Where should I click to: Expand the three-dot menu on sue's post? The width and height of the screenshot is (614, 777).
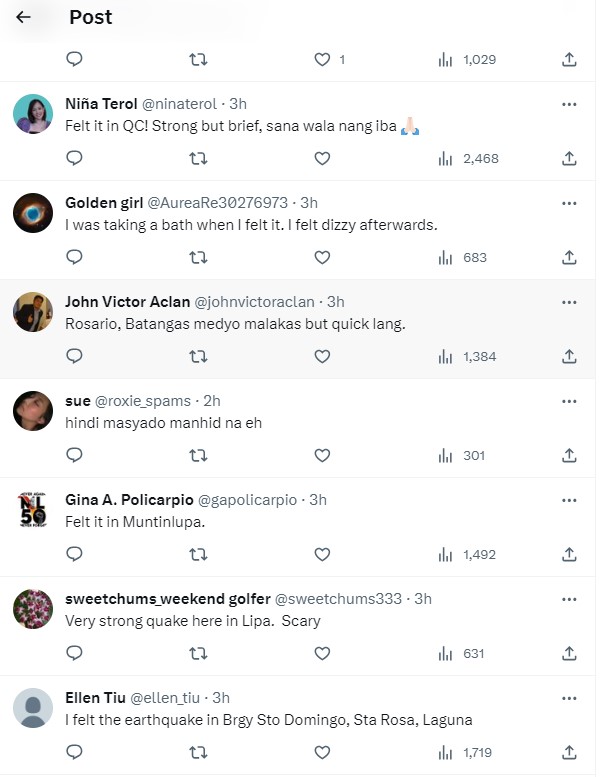pos(569,401)
